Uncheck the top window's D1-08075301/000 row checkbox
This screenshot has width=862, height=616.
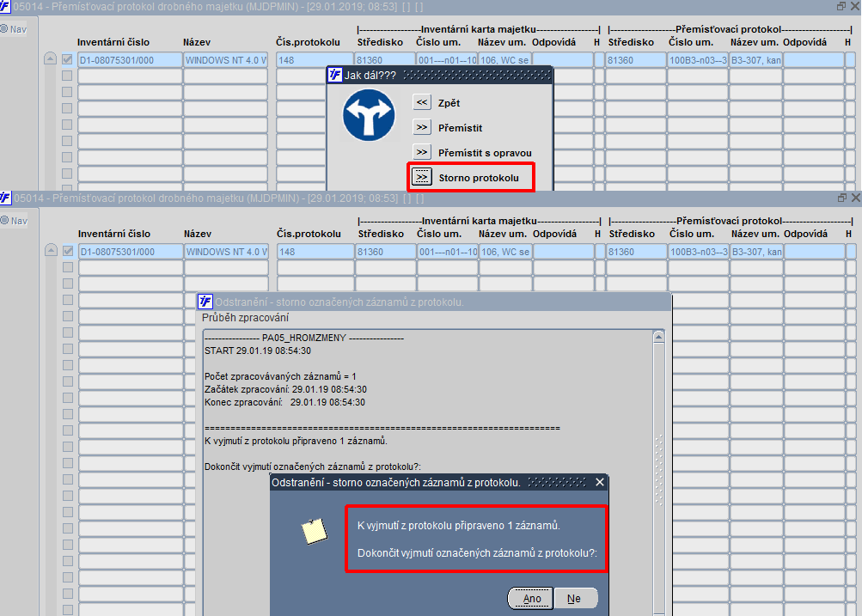coord(67,59)
